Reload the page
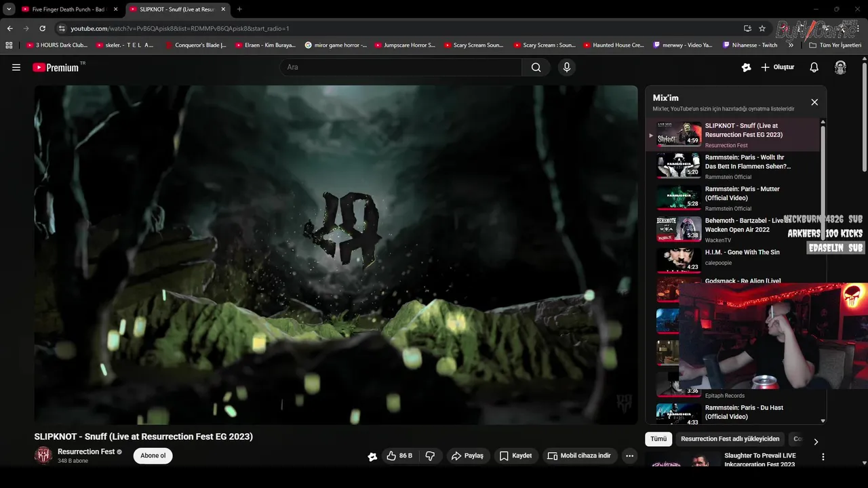This screenshot has width=868, height=488. (x=42, y=28)
